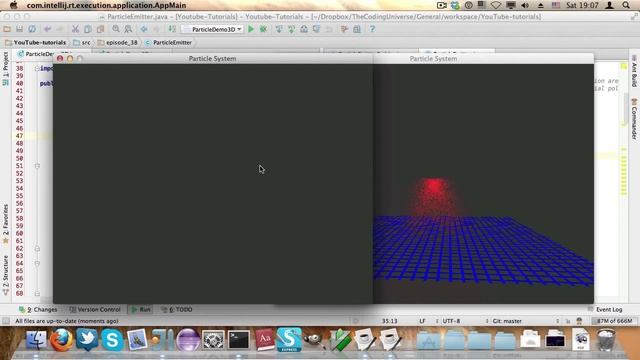The image size is (640, 360).
Task: Toggle the tool windows button in status bar corner
Action: pos(6,321)
